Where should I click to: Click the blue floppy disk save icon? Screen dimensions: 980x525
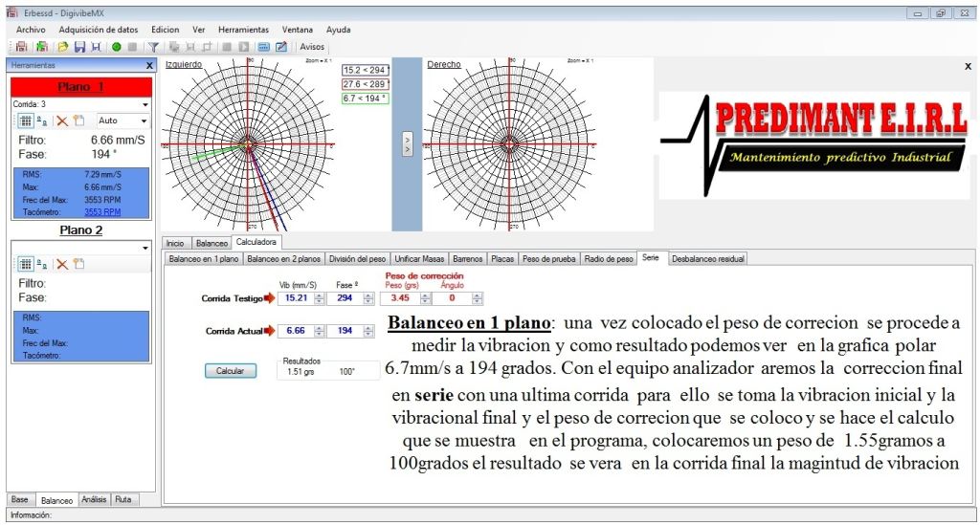[x=79, y=46]
